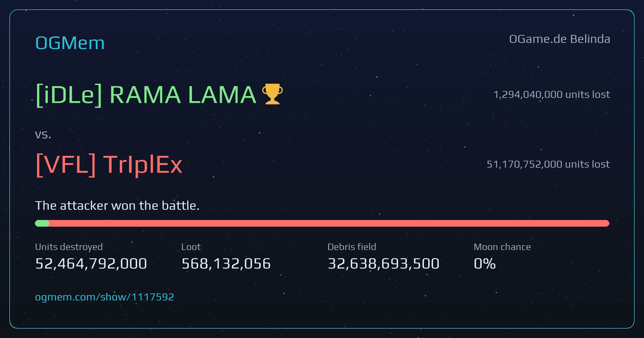Click defender name [VFL] TrIplEx
This screenshot has width=644, height=338.
tap(109, 165)
